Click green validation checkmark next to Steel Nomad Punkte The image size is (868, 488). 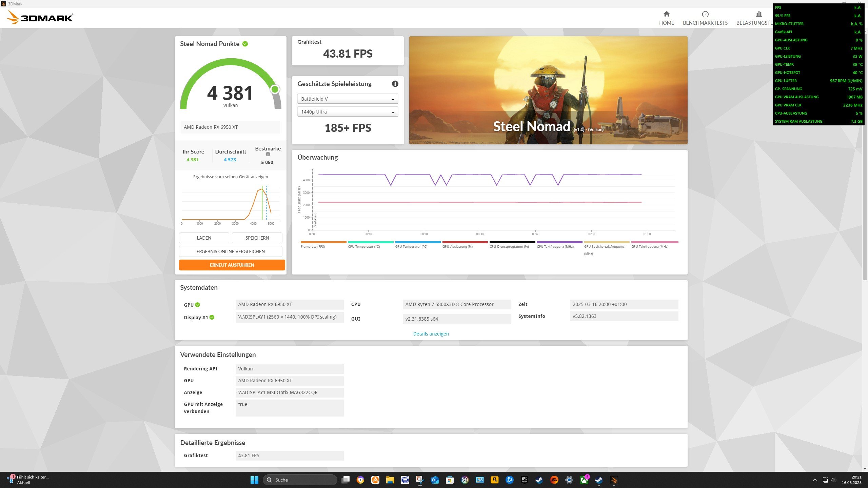(245, 44)
